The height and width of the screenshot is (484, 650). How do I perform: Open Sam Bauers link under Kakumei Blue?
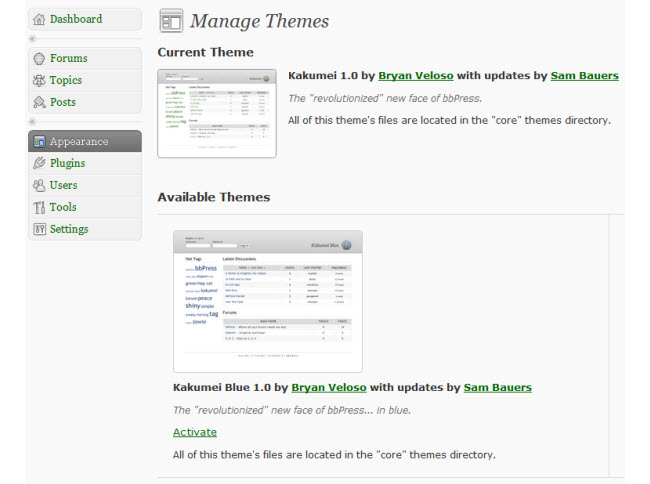click(497, 387)
